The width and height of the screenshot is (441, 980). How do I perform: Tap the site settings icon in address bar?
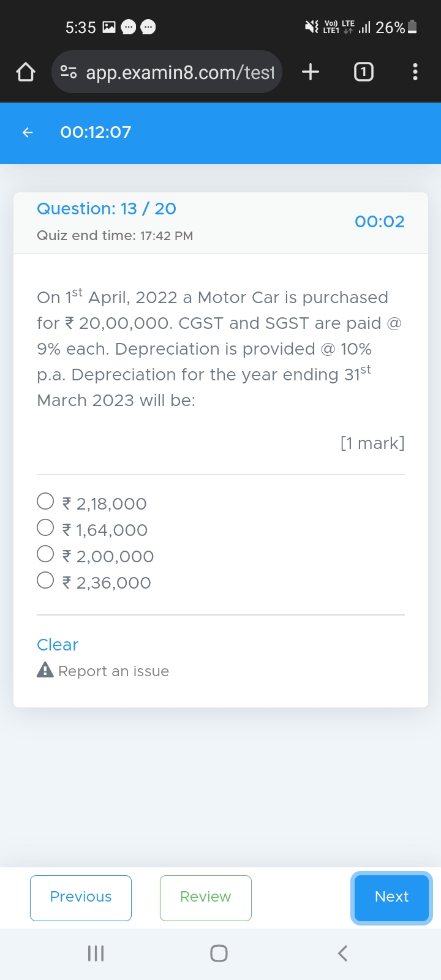[x=69, y=72]
